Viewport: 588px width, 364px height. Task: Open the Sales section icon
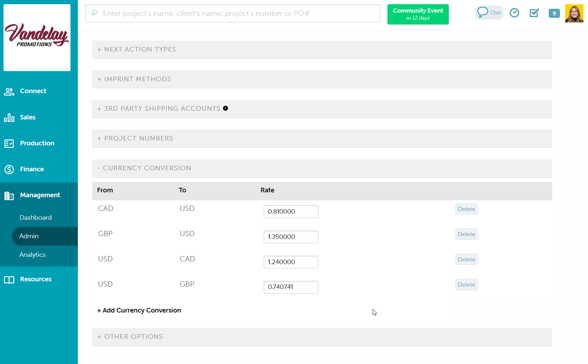(x=9, y=117)
